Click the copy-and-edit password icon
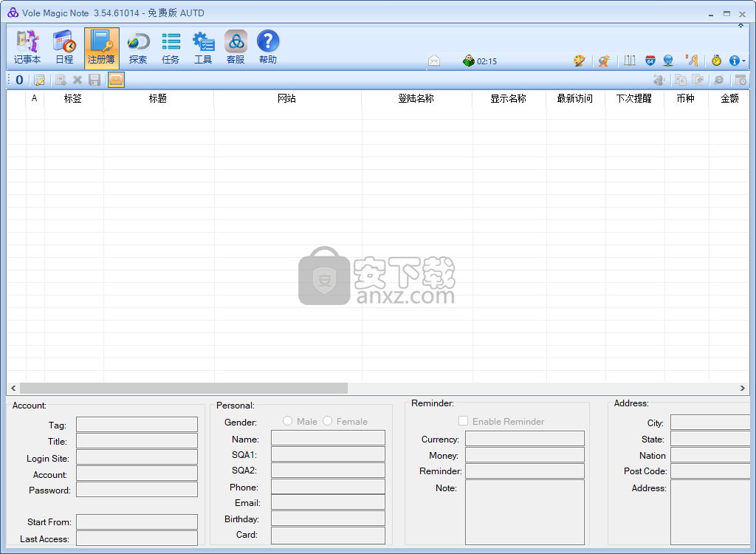The width and height of the screenshot is (756, 554). (x=698, y=80)
